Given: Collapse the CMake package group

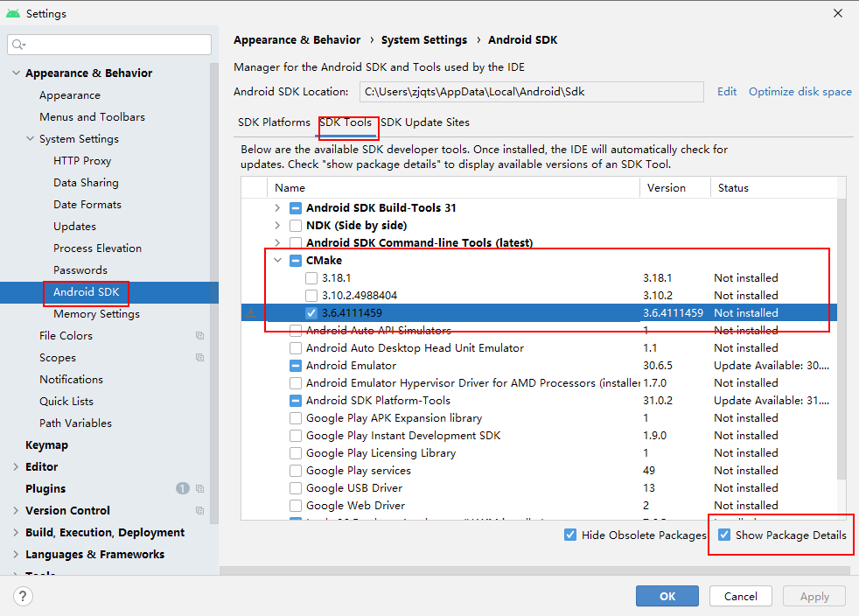Looking at the screenshot, I should point(278,261).
